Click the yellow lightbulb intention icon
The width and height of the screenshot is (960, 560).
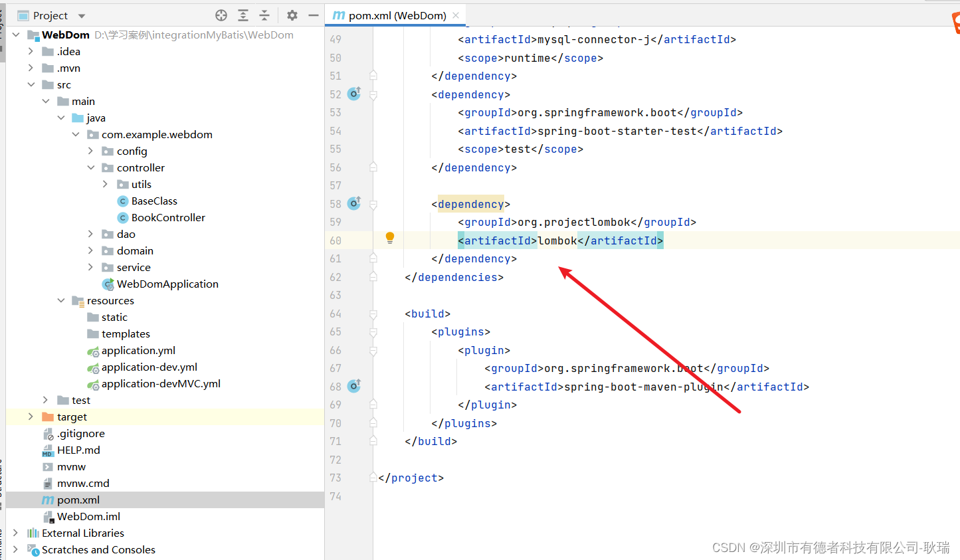point(390,238)
